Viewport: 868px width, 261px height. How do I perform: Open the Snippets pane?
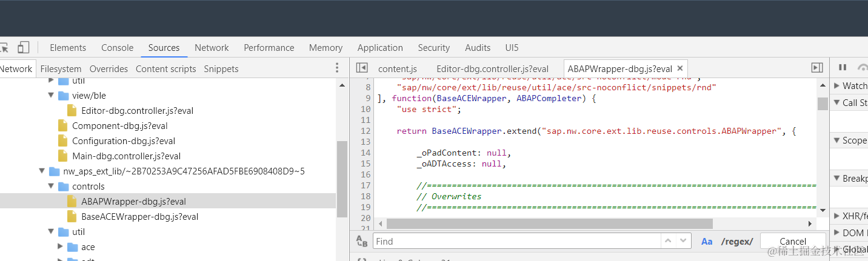(221, 68)
